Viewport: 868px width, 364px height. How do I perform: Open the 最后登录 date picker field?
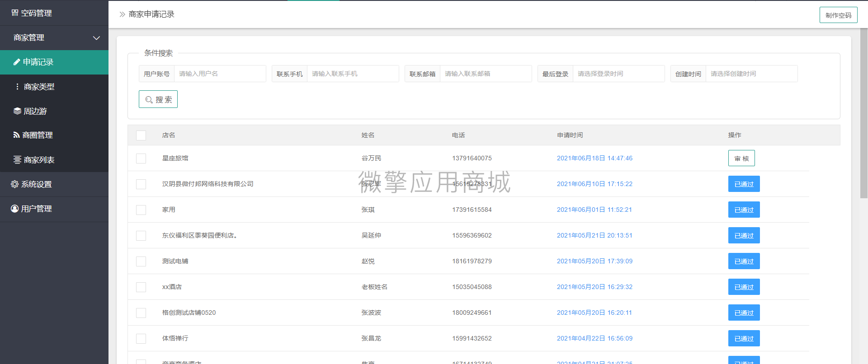(x=618, y=74)
